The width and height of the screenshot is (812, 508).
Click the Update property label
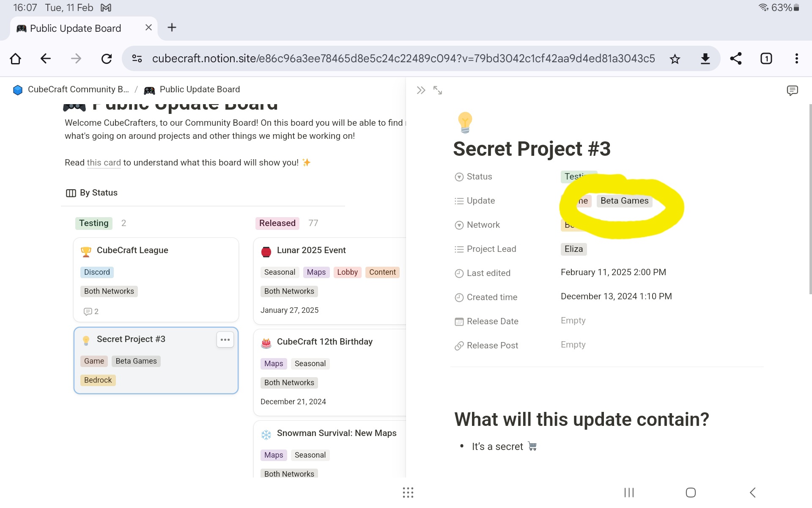click(475, 201)
